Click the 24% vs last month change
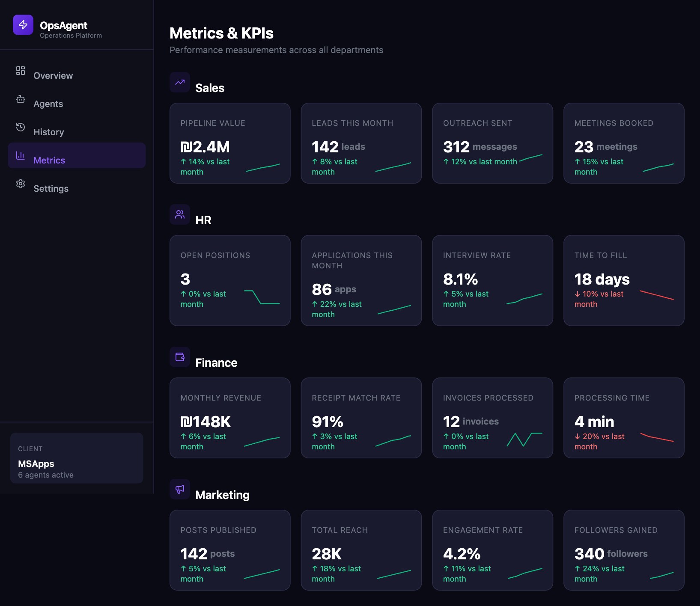 point(599,573)
